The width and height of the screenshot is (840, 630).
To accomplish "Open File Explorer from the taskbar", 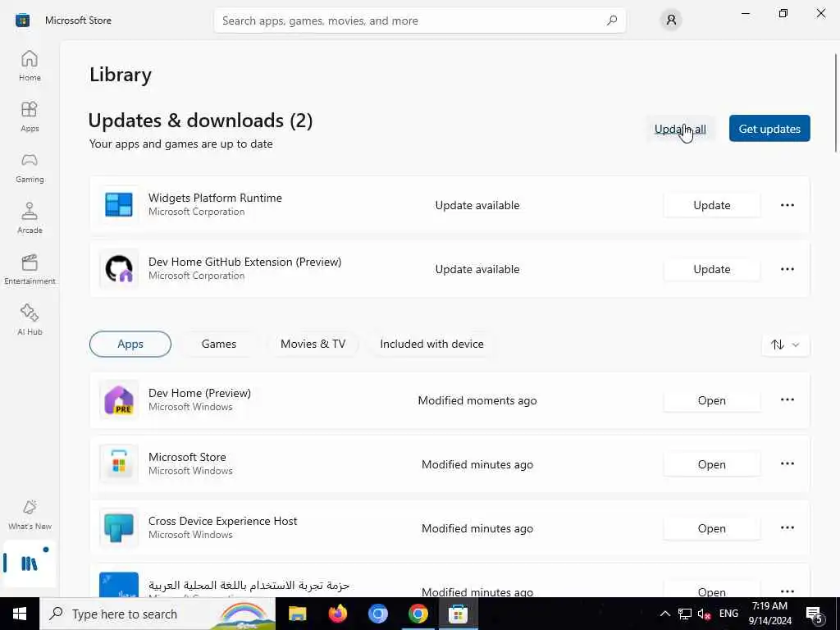I will coord(297,614).
